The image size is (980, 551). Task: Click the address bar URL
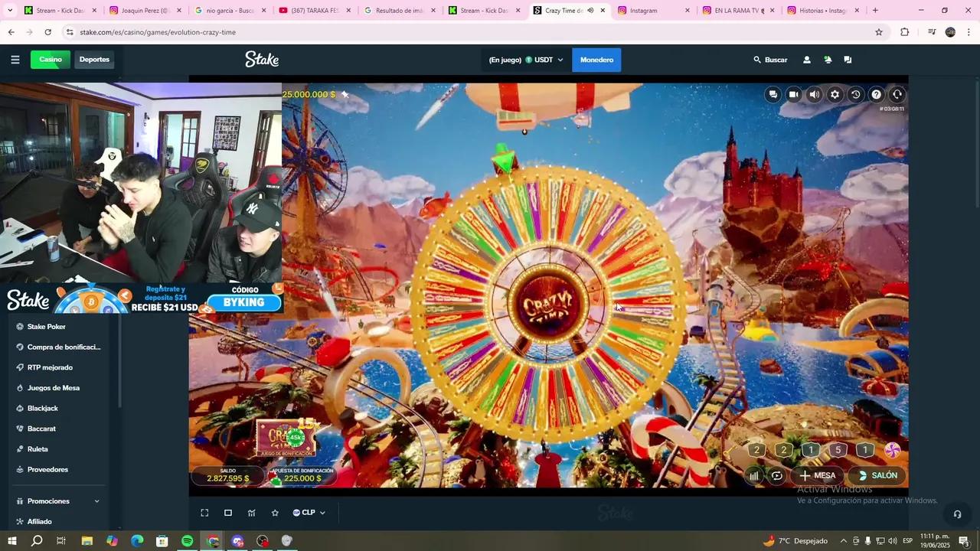158,32
